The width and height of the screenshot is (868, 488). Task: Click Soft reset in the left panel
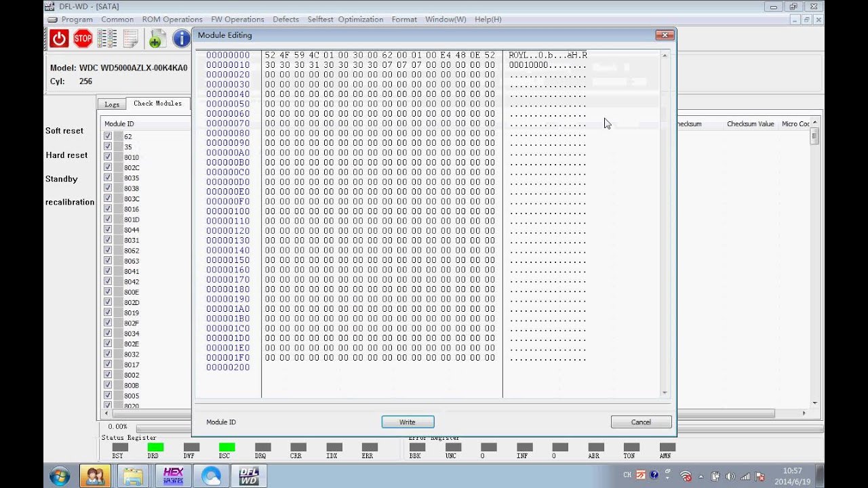64,131
